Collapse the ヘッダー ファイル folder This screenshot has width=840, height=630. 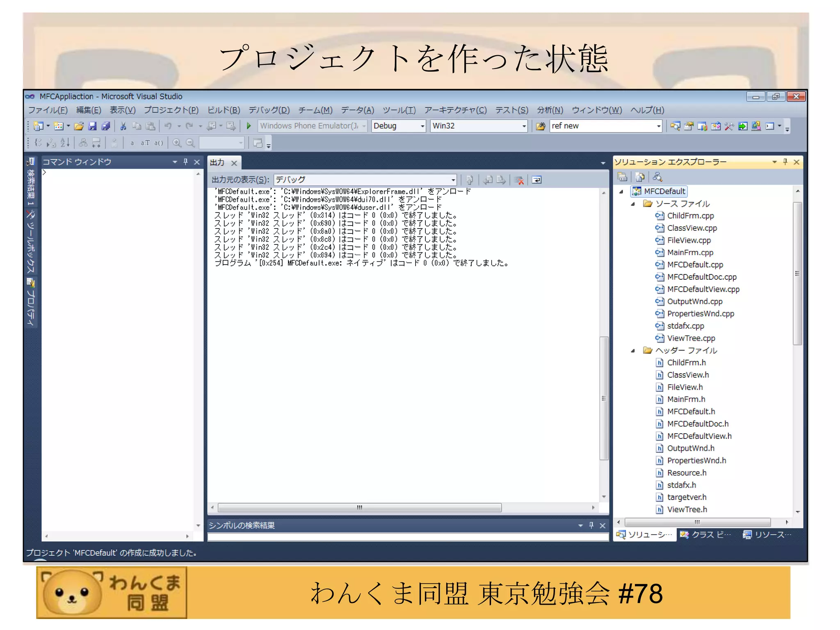[x=633, y=351]
